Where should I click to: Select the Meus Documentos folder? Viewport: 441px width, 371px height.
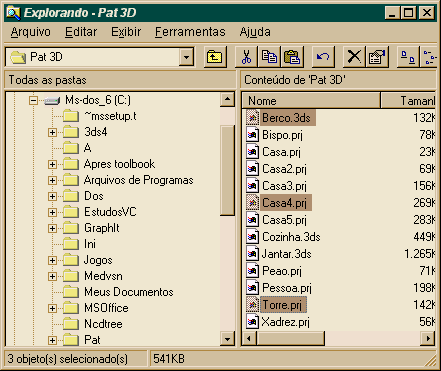(x=129, y=292)
